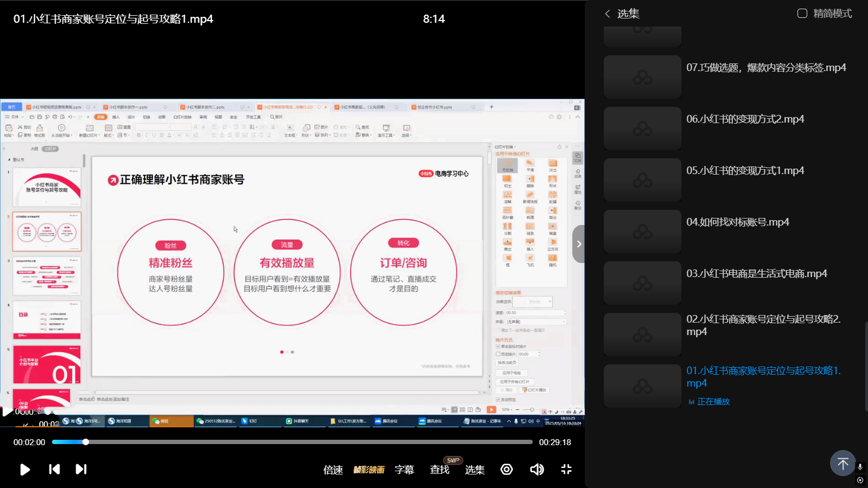Collapse the playlist panel with side arrow
The height and width of the screenshot is (488, 868).
579,244
